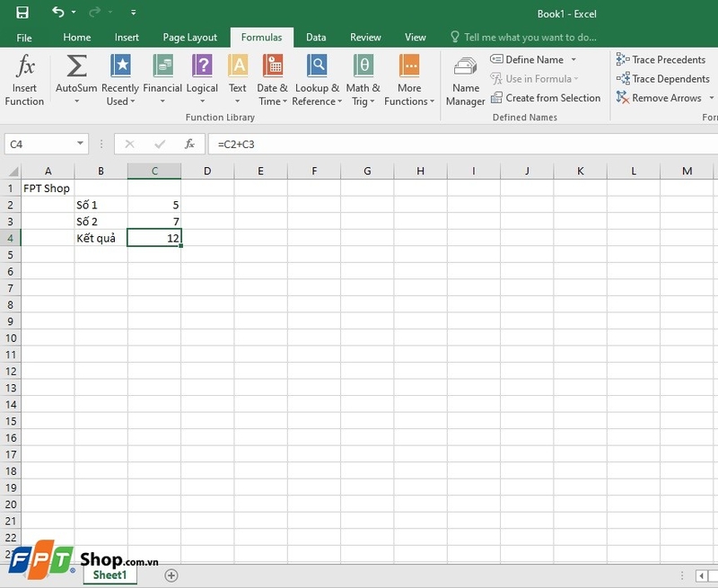Click the Tell me what you want search box

click(x=523, y=38)
